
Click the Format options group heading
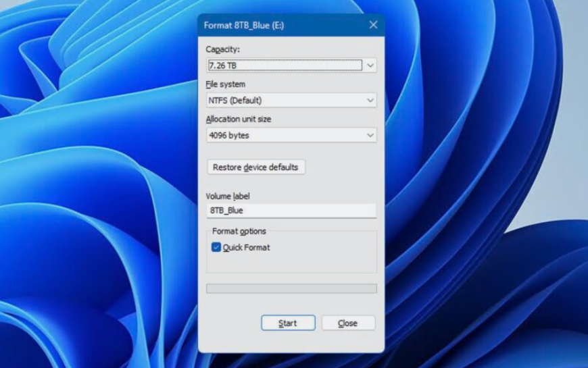click(239, 231)
